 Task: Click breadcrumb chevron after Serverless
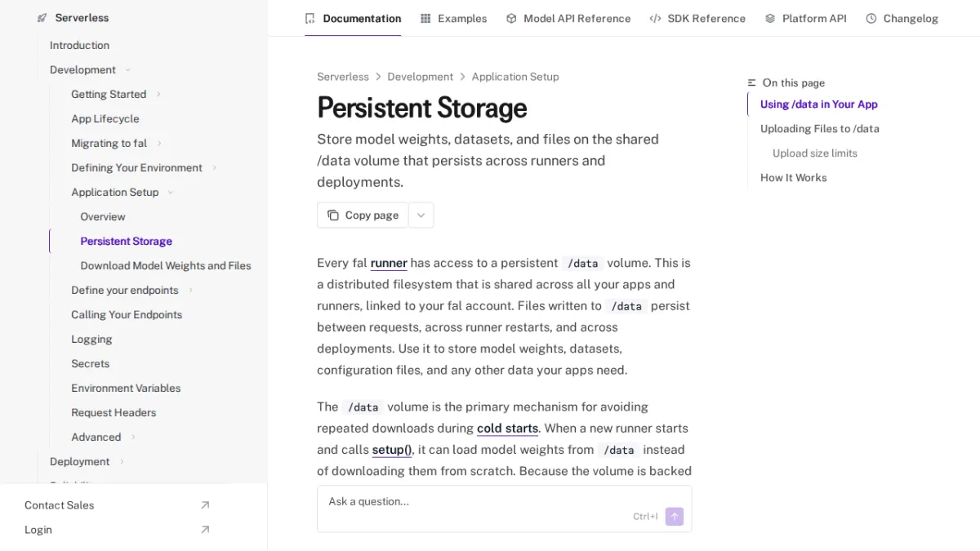(x=378, y=77)
